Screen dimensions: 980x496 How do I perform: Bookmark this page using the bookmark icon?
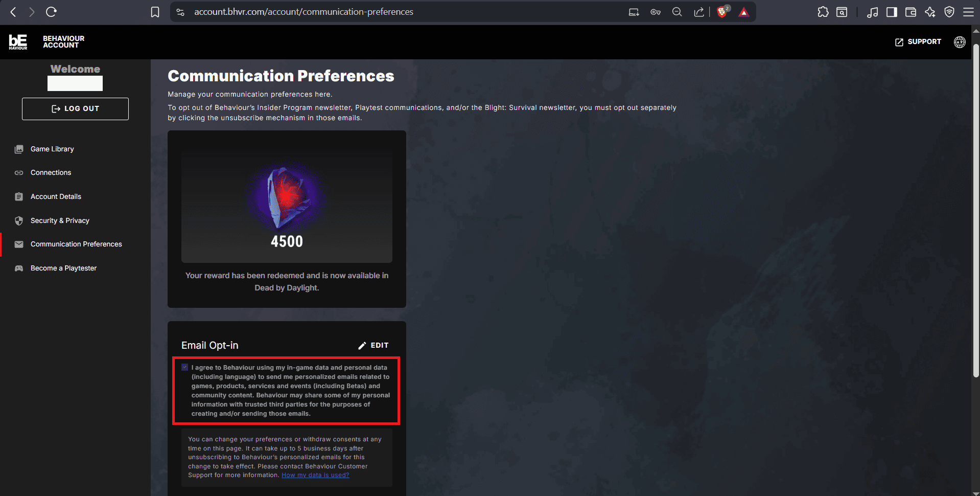coord(155,12)
